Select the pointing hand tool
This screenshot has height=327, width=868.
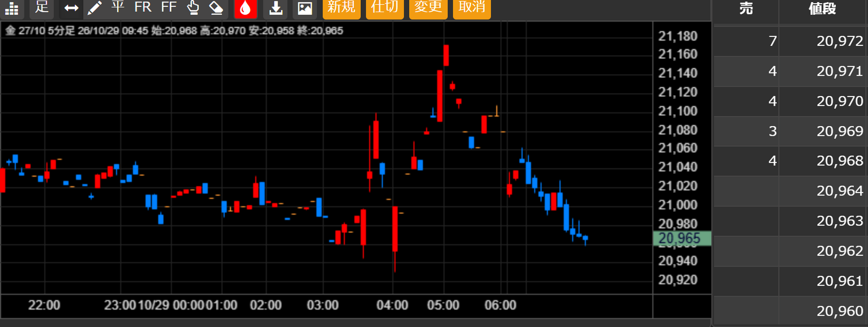click(193, 8)
